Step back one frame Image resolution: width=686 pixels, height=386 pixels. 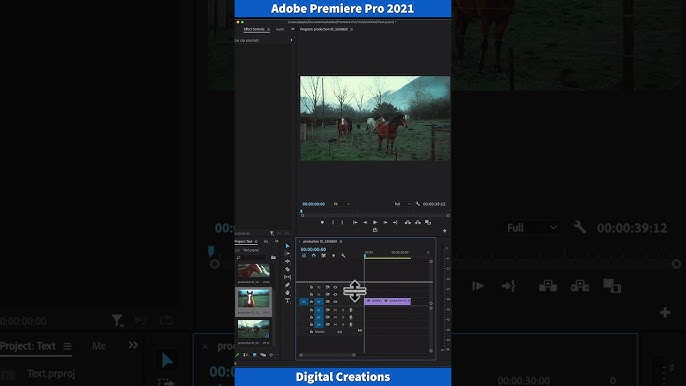pyautogui.click(x=365, y=222)
